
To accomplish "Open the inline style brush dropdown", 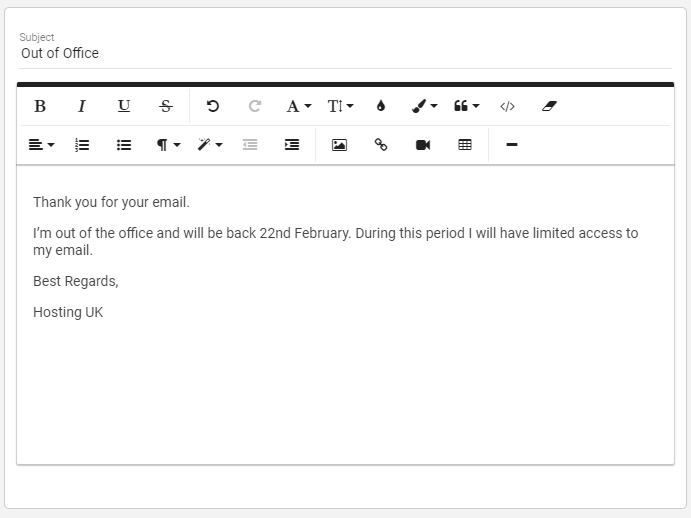I will (424, 106).
